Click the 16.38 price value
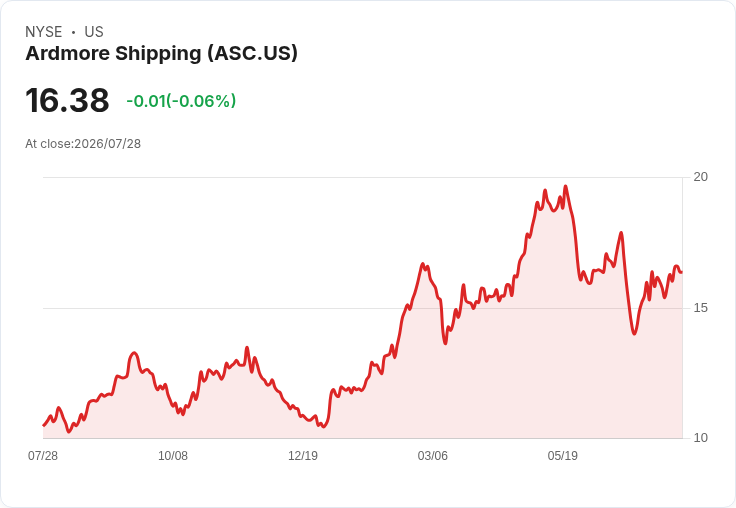Image resolution: width=736 pixels, height=508 pixels. pos(67,100)
